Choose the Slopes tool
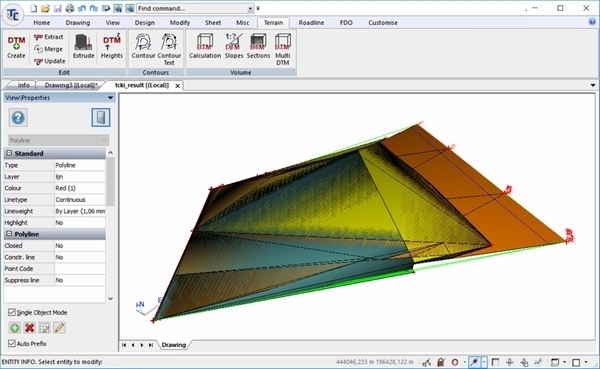600x369 pixels. 234,47
